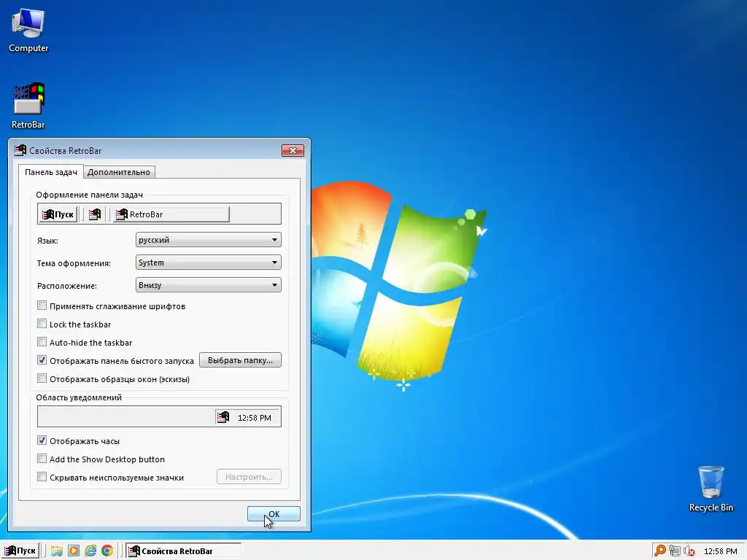Uncheck the Отображать часы checkbox

(x=42, y=440)
